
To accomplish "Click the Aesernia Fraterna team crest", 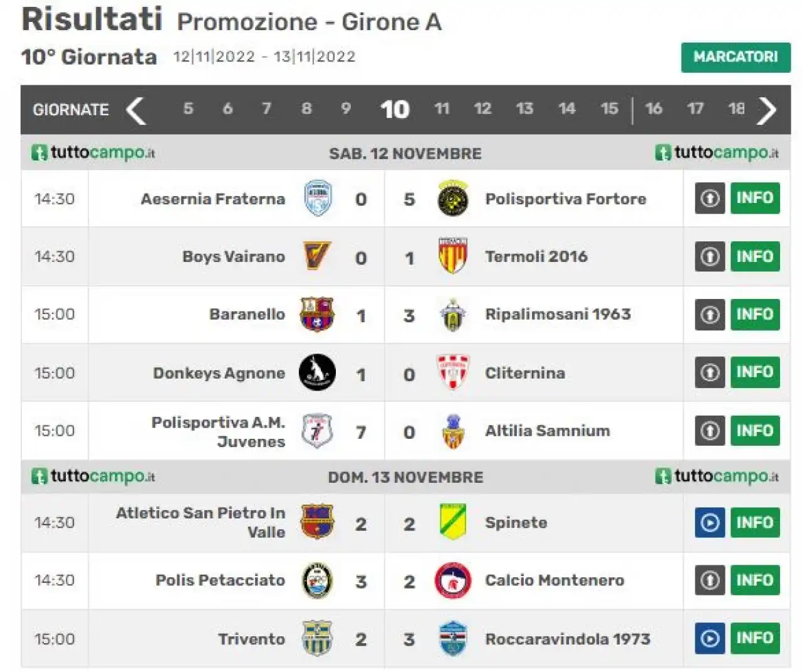I will click(x=318, y=198).
